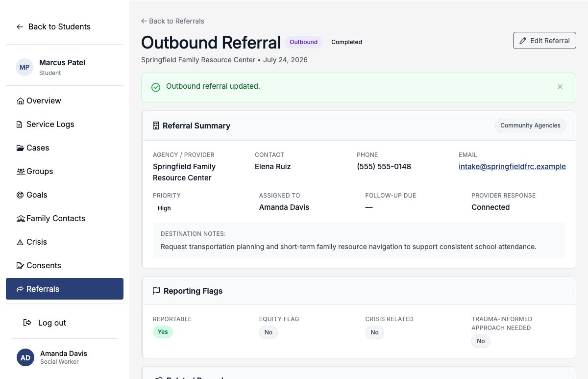
Task: Click the Marcus Patel student name
Action: [x=62, y=63]
